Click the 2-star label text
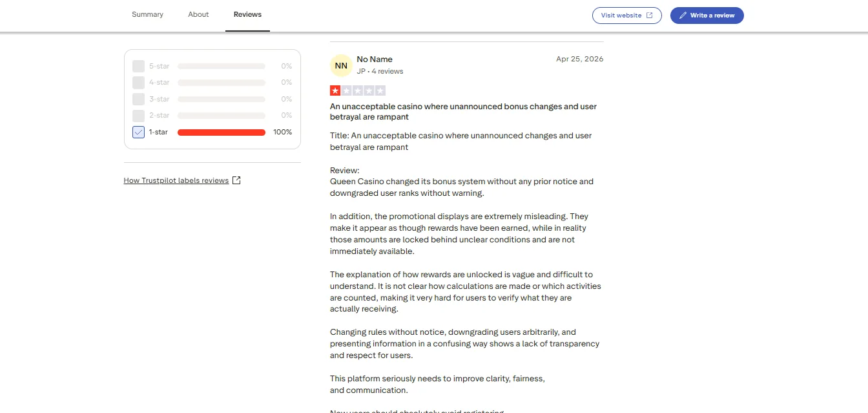 (159, 116)
